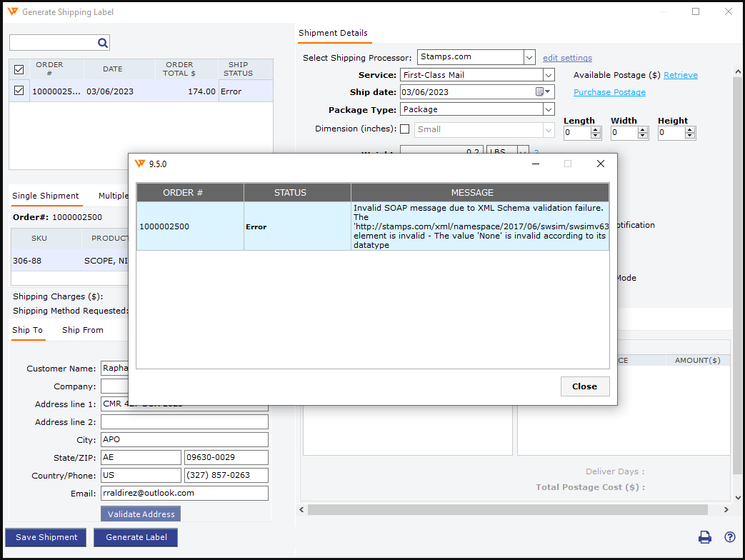Click the search magnifier icon

click(103, 43)
